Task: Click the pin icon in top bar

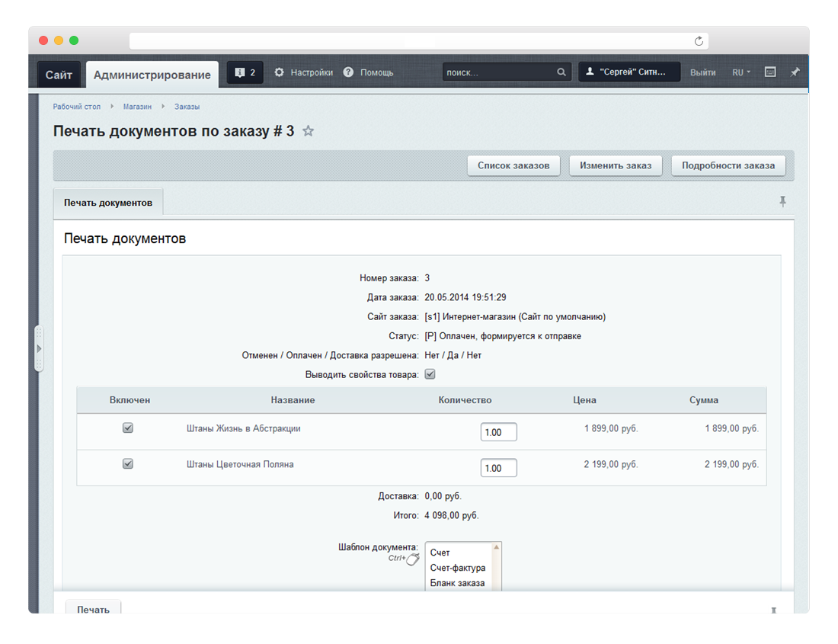Action: pos(795,72)
